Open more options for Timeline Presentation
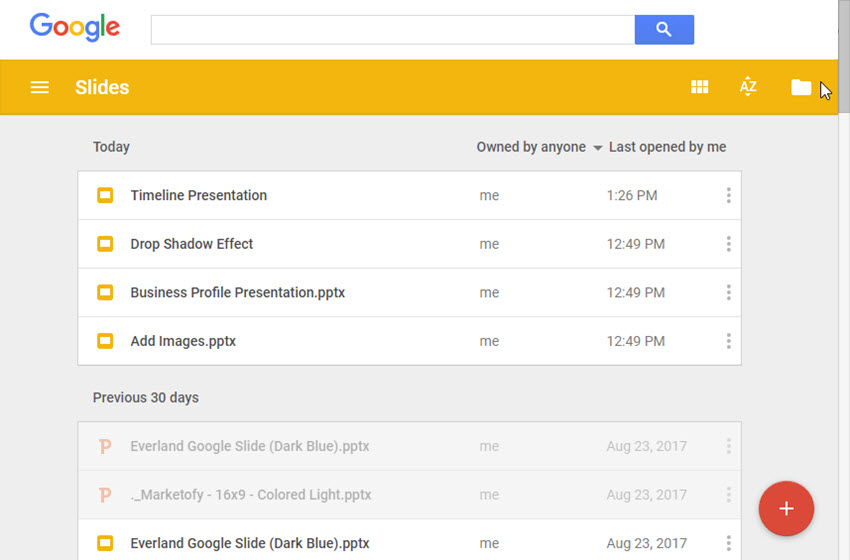Viewport: 850px width, 560px height. coord(729,196)
